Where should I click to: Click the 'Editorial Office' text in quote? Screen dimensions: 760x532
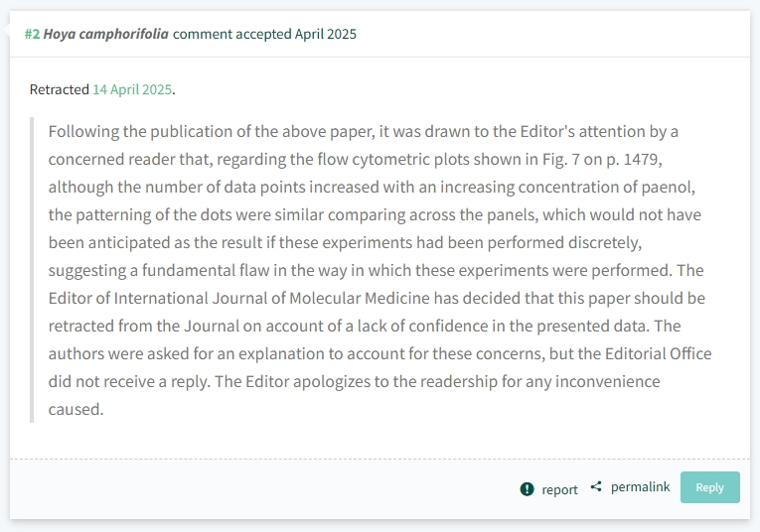659,354
